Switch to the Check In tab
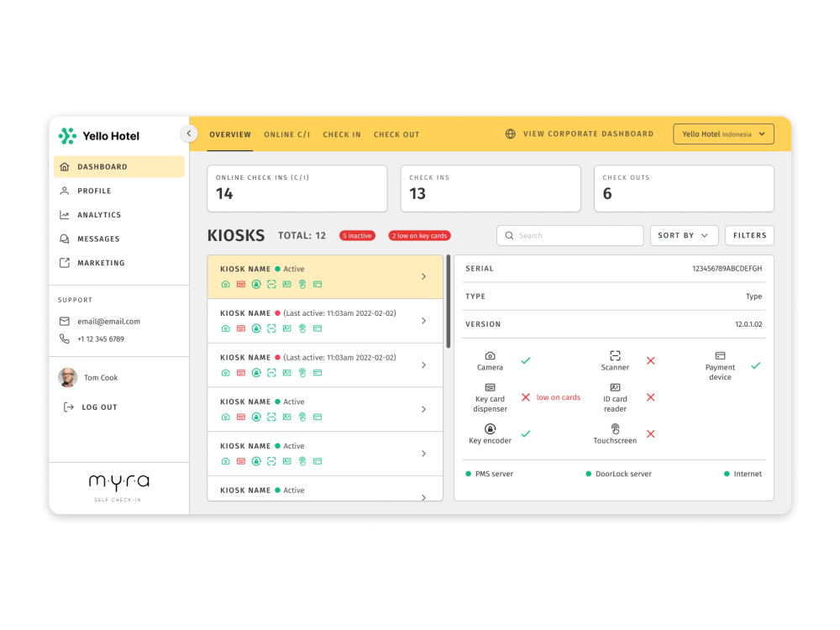The width and height of the screenshot is (840, 630). click(342, 134)
